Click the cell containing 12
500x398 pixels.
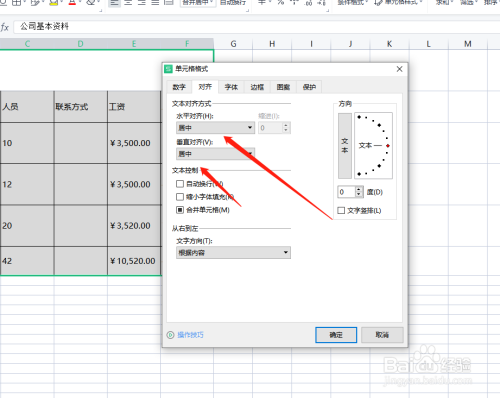point(27,184)
